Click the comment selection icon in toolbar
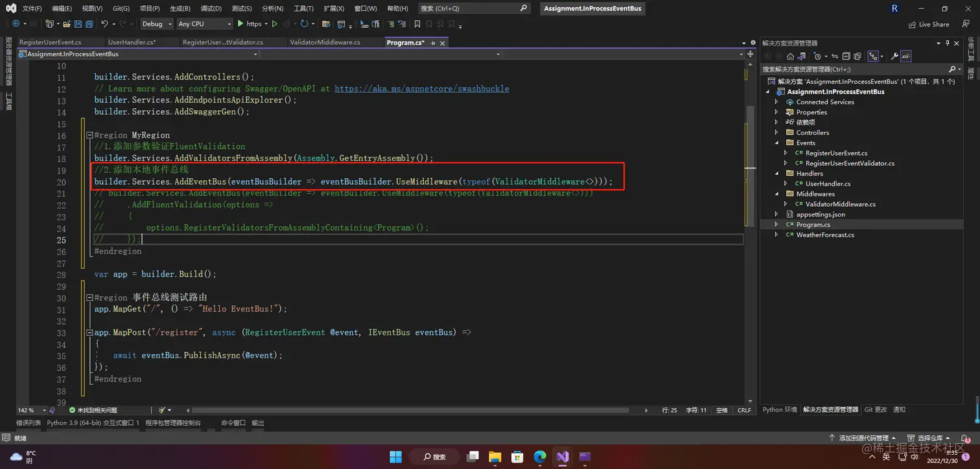Viewport: 980px width, 469px height. [x=391, y=24]
